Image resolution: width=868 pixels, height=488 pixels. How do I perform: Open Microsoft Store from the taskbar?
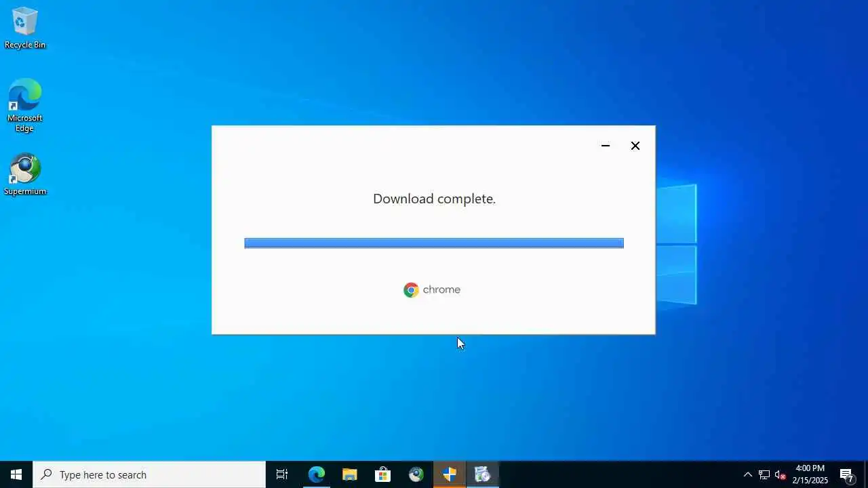(x=383, y=474)
